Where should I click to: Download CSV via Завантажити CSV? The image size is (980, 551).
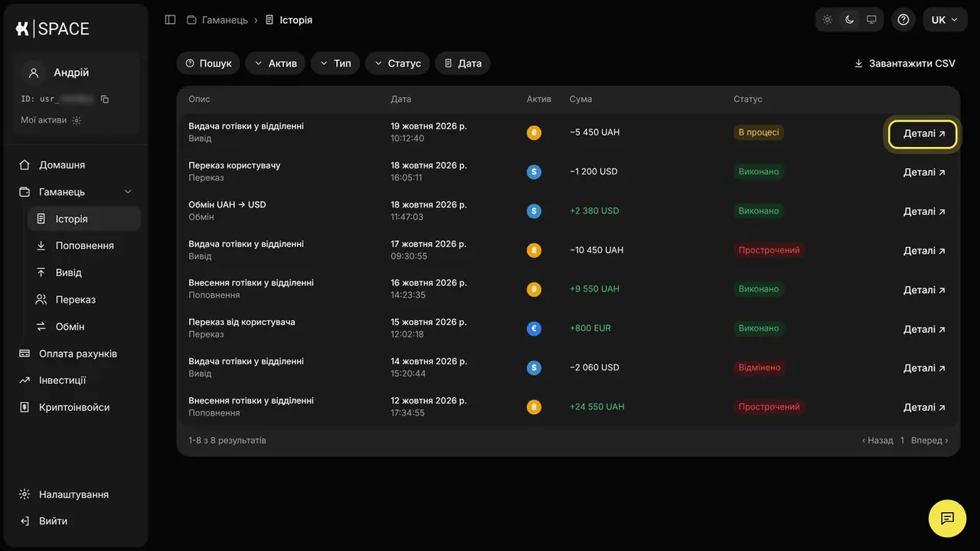coord(905,64)
